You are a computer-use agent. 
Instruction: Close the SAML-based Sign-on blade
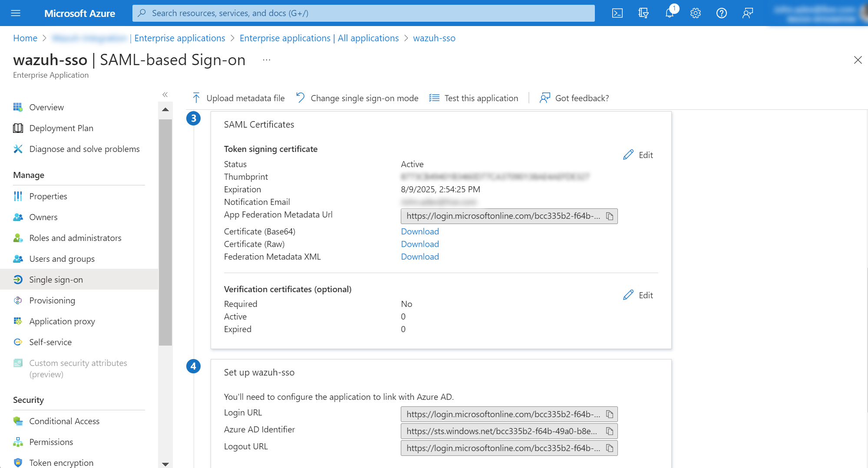click(858, 60)
